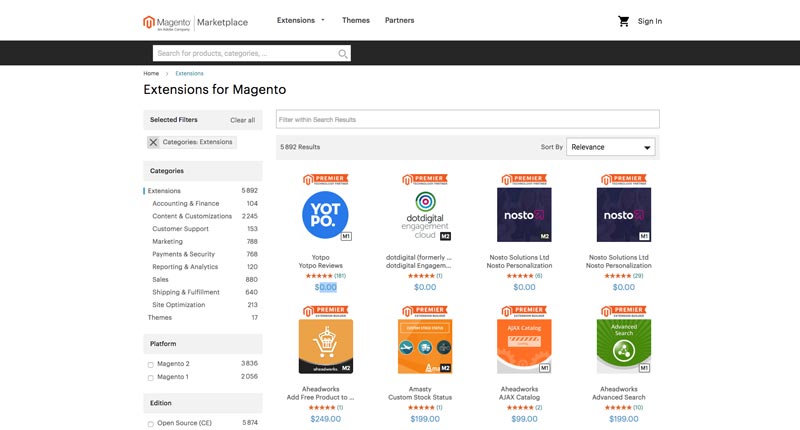Click the $249.00 price
Screen dimensions: 800x430
coord(326,419)
